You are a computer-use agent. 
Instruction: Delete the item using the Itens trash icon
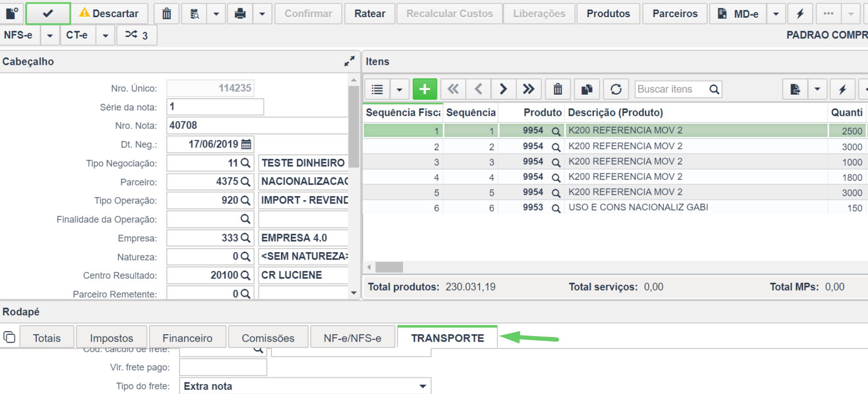tap(558, 89)
